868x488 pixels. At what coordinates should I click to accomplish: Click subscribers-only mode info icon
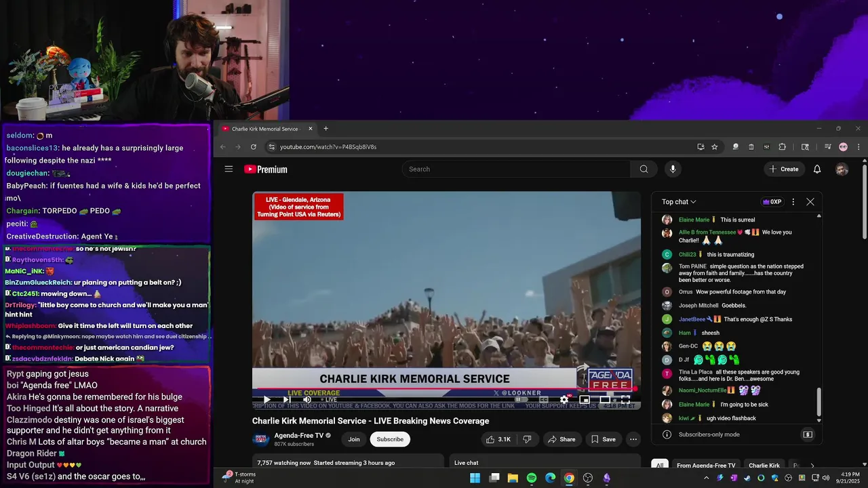click(667, 434)
